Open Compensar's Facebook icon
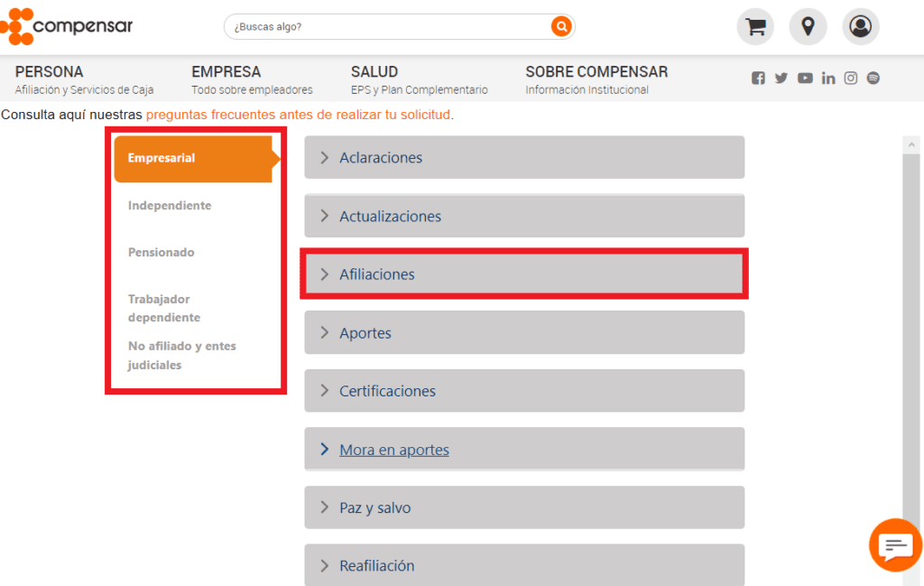This screenshot has width=924, height=586. pyautogui.click(x=758, y=78)
